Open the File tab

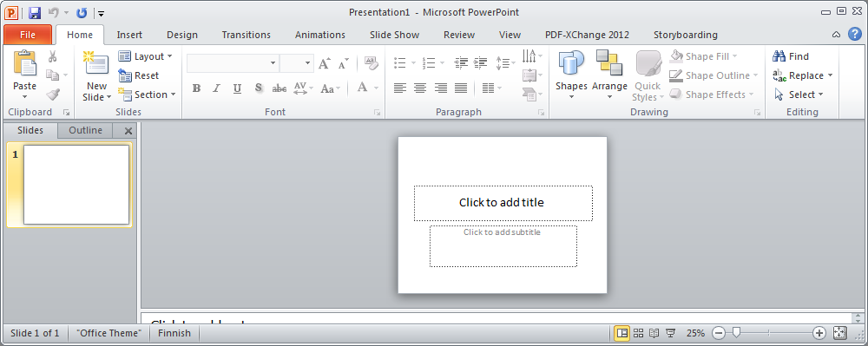(28, 35)
